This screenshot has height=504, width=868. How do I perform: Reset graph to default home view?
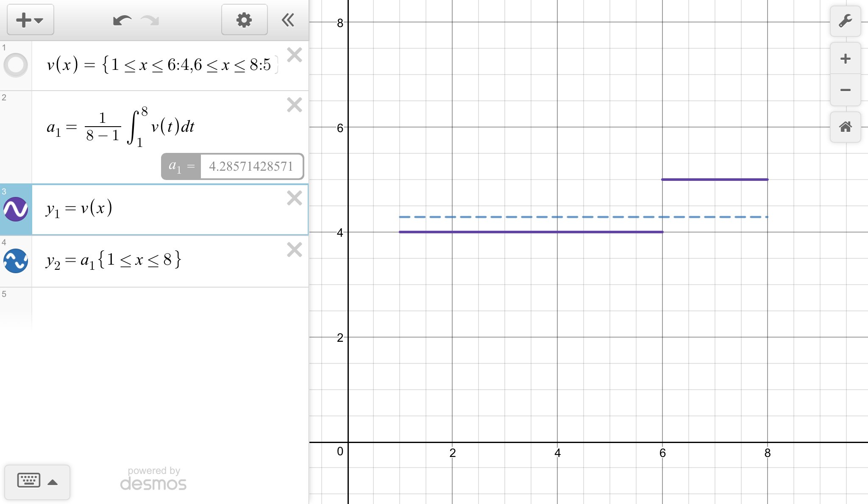tap(845, 127)
